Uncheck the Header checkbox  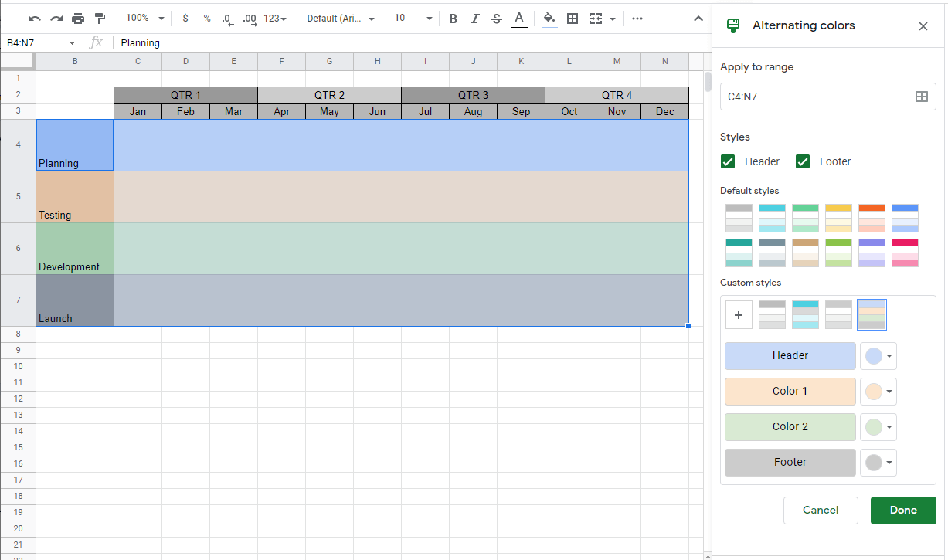point(727,161)
